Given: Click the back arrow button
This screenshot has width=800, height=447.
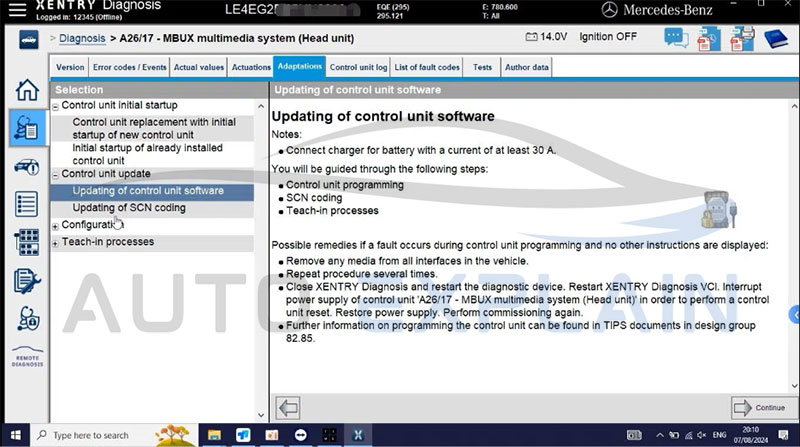Looking at the screenshot, I should tap(288, 408).
